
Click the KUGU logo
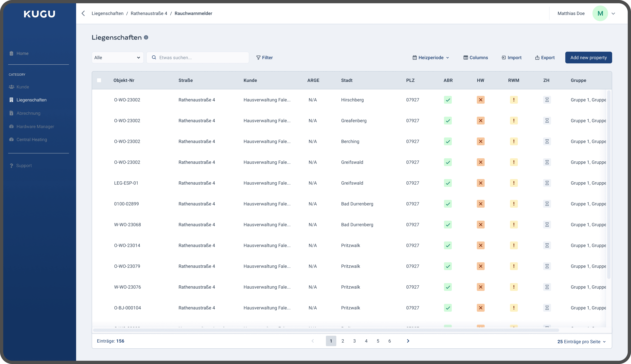click(40, 14)
